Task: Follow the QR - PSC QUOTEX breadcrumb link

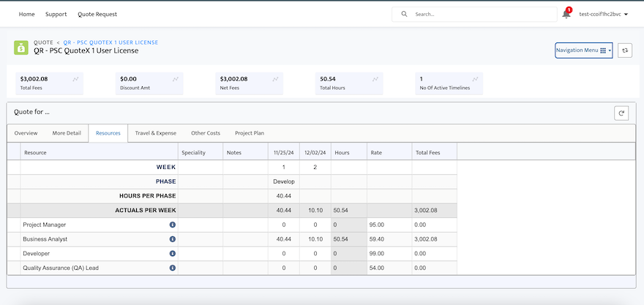Action: point(111,42)
